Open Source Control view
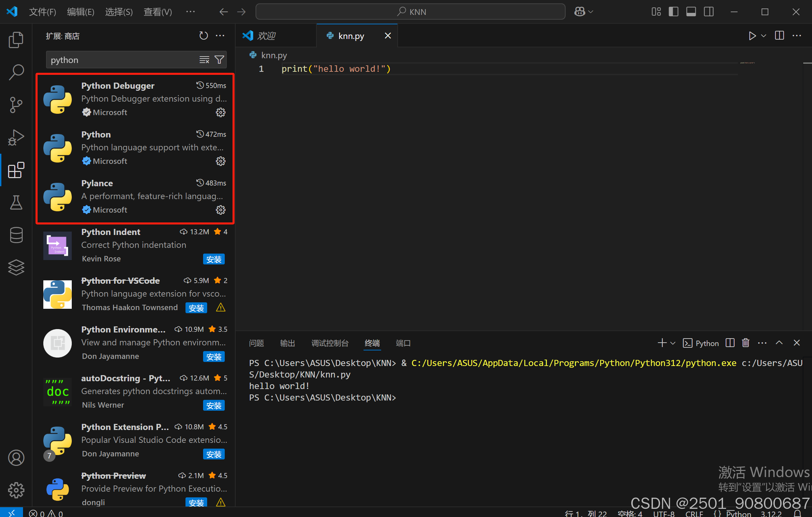 tap(16, 105)
